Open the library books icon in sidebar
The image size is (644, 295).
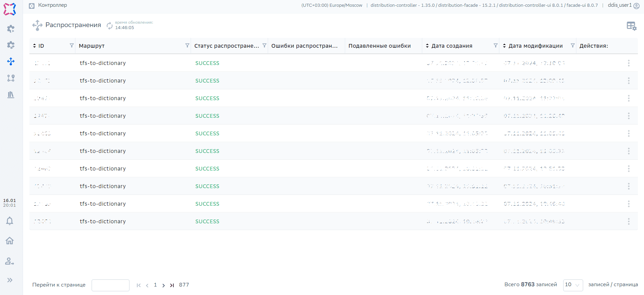[11, 95]
